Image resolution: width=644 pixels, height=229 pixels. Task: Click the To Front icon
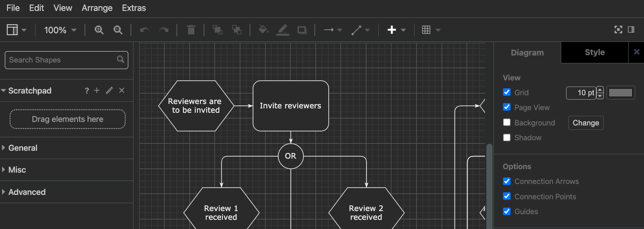(x=217, y=30)
